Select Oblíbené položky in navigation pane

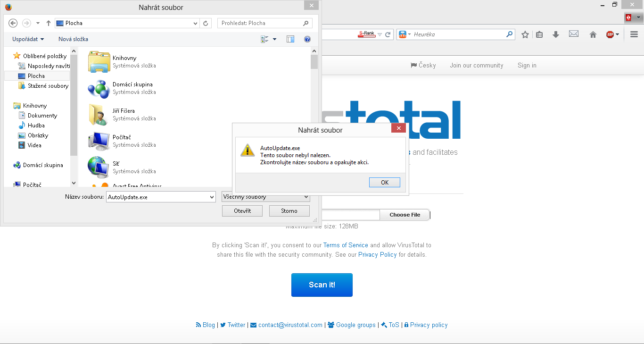40,56
